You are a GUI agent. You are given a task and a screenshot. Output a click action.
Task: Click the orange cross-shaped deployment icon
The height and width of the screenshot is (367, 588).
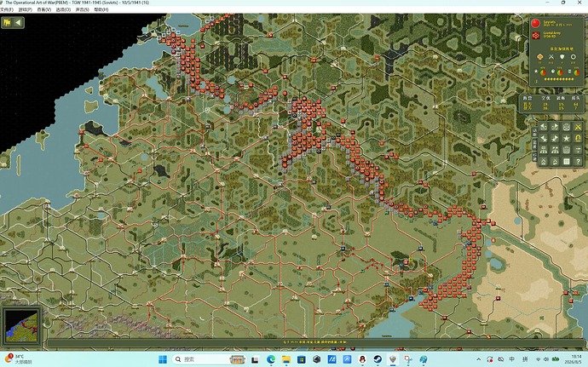pyautogui.click(x=540, y=57)
